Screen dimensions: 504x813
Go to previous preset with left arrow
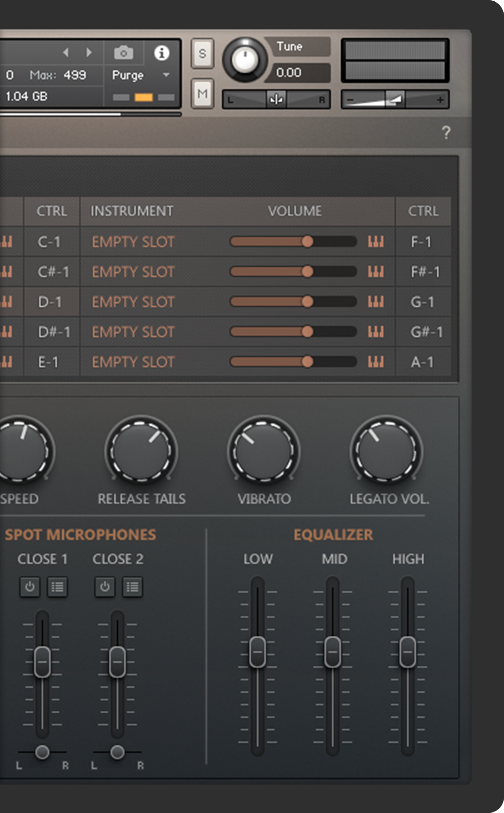(x=66, y=52)
